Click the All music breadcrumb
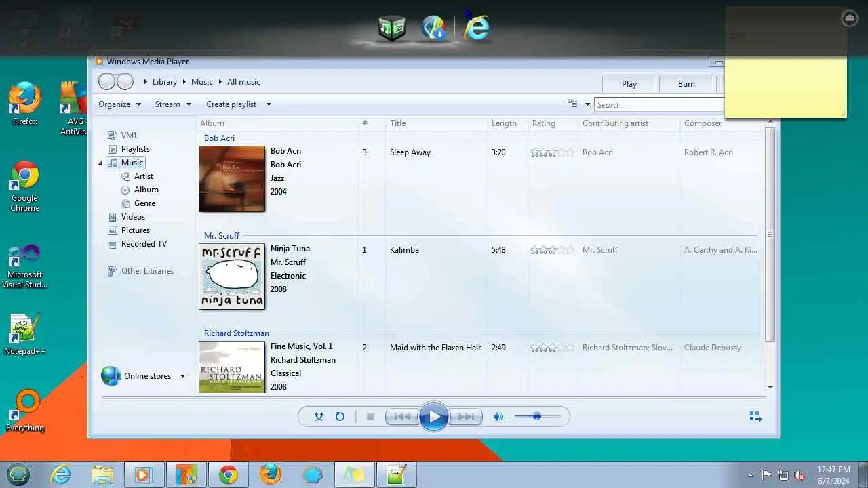Screen dimensions: 868x488 pos(243,82)
